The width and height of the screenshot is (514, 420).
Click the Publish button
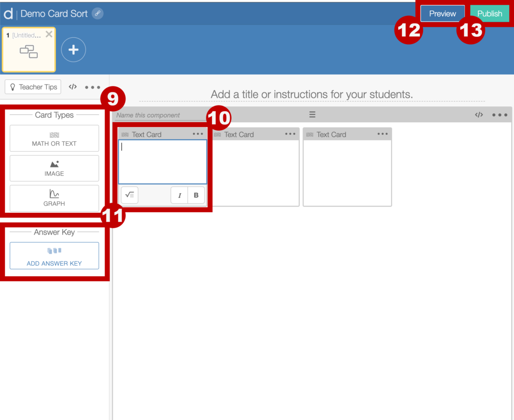(490, 14)
